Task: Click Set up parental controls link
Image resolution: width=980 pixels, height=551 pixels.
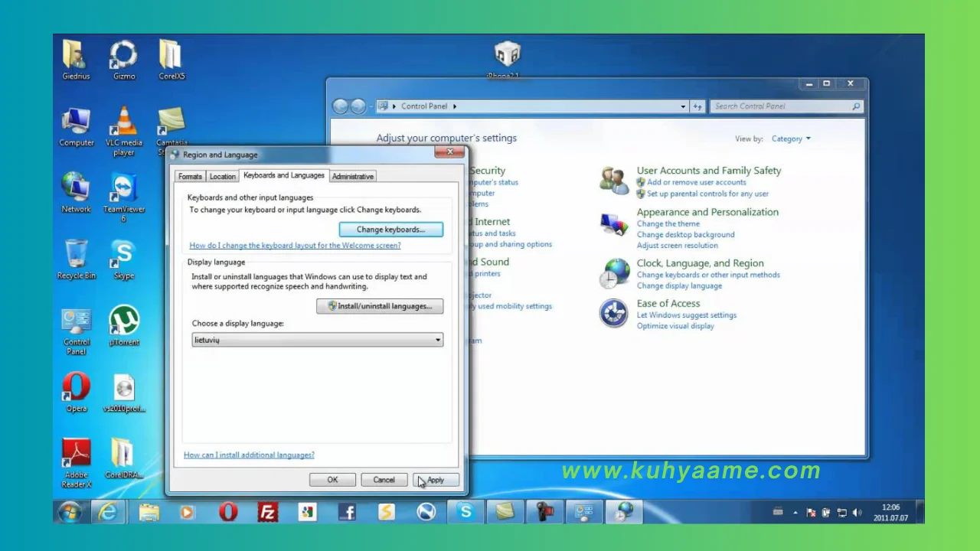Action: [x=707, y=194]
